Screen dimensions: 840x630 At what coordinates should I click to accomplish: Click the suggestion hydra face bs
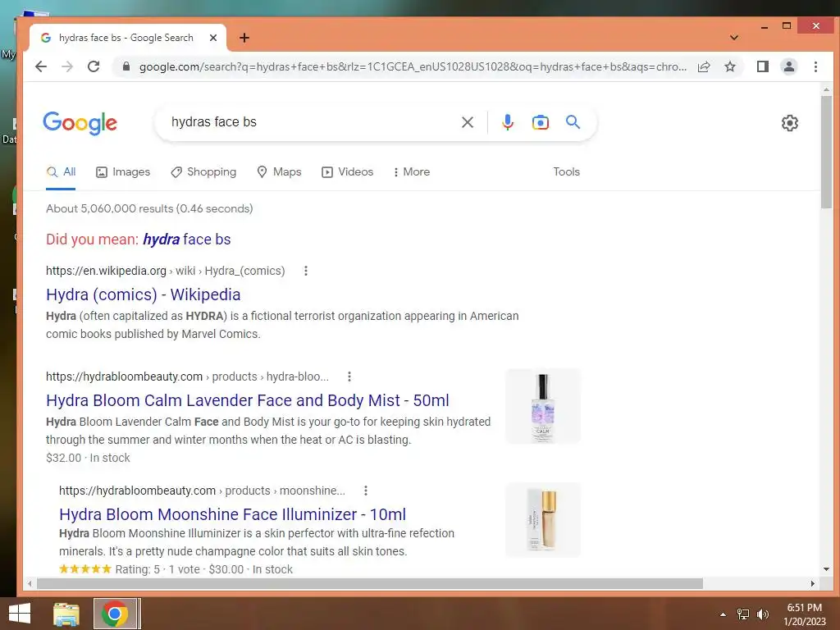click(x=186, y=240)
